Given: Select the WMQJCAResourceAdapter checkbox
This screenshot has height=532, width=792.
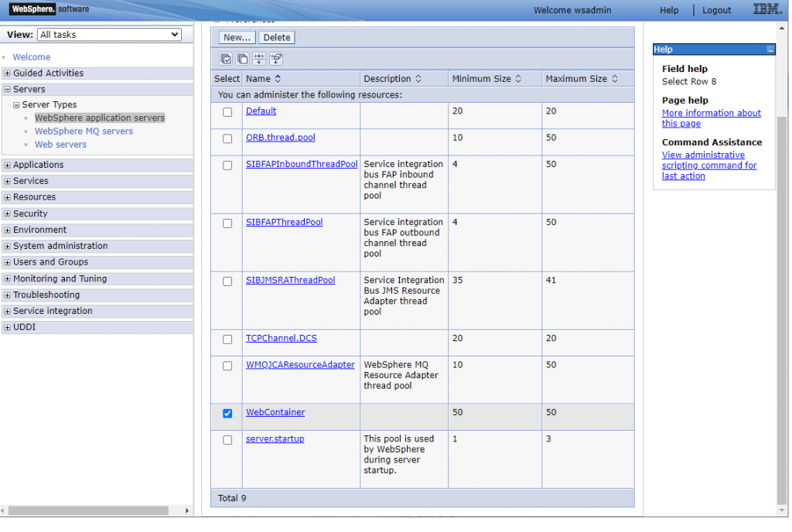Looking at the screenshot, I should pos(227,366).
